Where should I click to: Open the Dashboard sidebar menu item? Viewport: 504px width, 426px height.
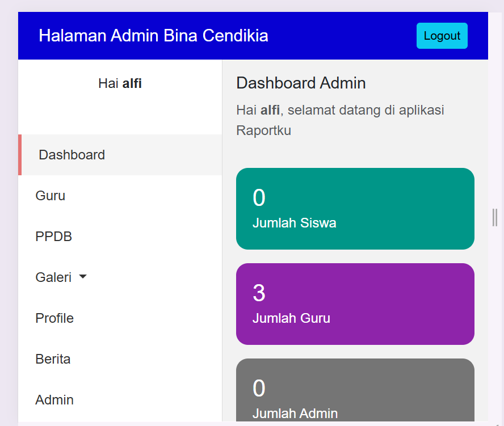(72, 155)
